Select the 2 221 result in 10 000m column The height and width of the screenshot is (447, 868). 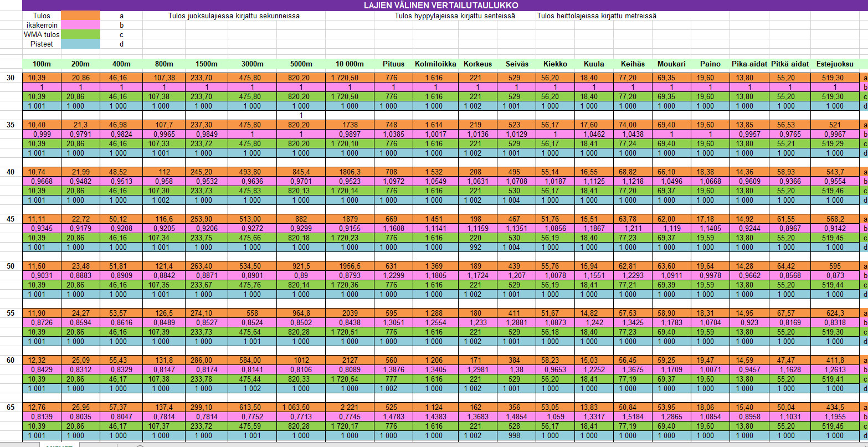click(350, 408)
